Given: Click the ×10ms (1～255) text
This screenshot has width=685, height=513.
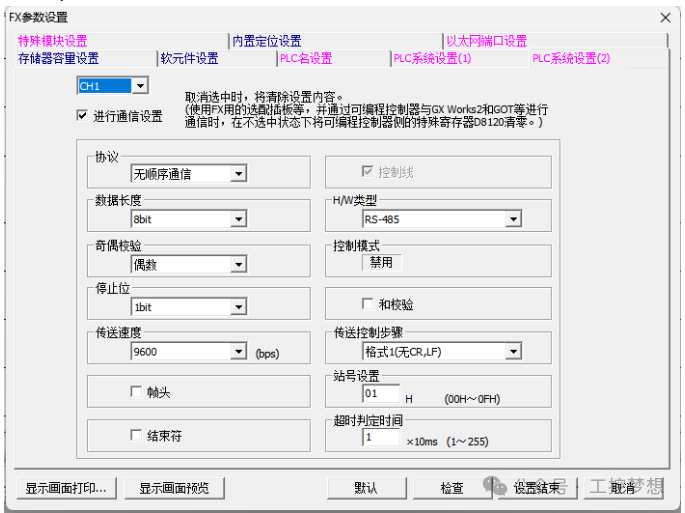Looking at the screenshot, I should pos(447,442).
